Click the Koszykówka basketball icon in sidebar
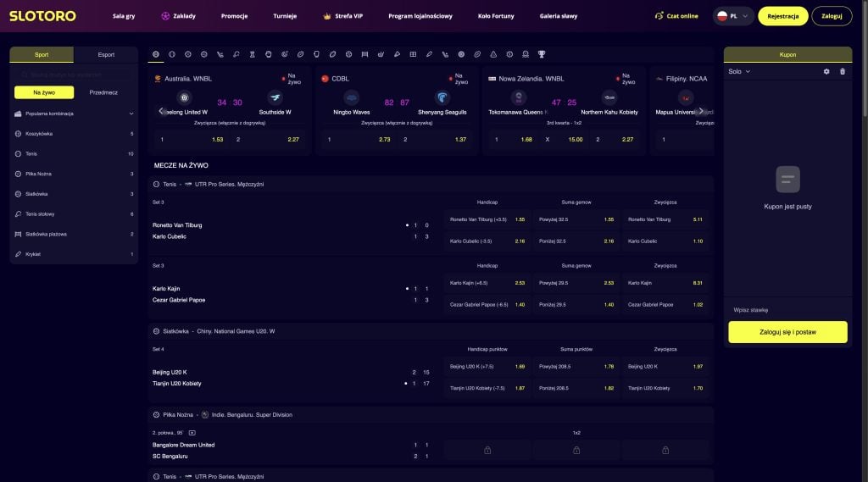This screenshot has height=482, width=868. click(19, 134)
